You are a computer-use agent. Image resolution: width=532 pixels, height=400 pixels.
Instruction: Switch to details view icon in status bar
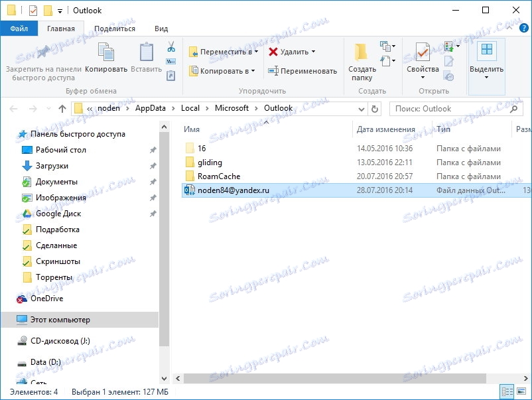pos(507,392)
